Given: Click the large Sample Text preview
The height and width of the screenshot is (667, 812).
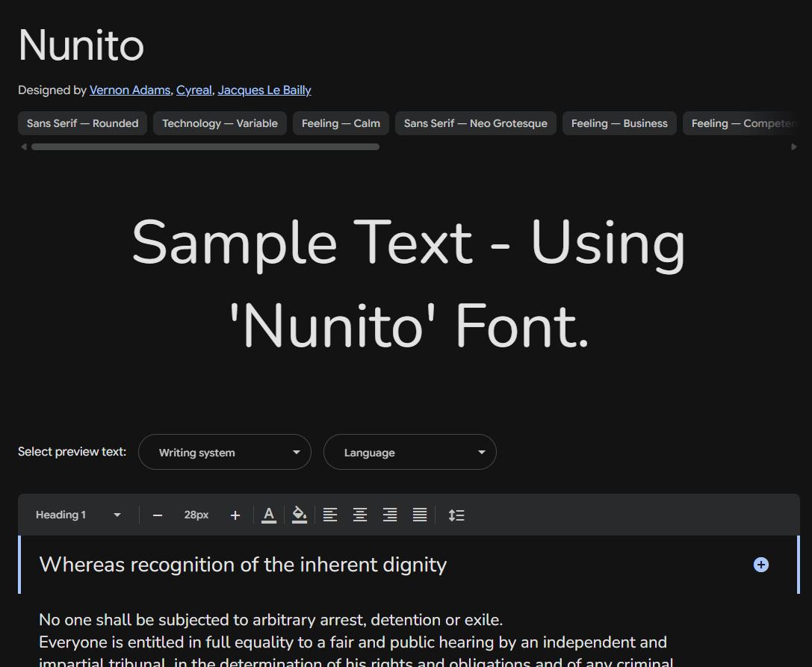Looking at the screenshot, I should 409,285.
